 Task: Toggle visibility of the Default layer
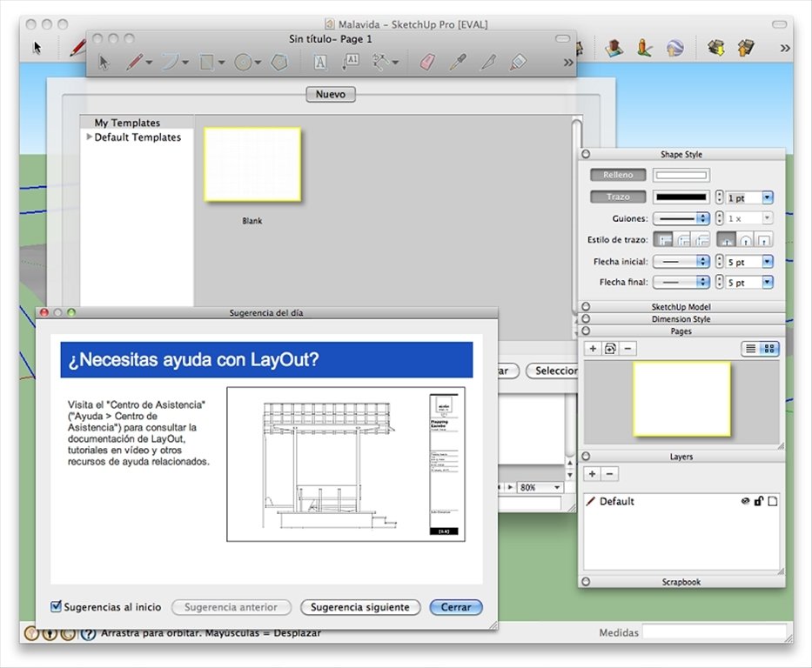point(745,501)
